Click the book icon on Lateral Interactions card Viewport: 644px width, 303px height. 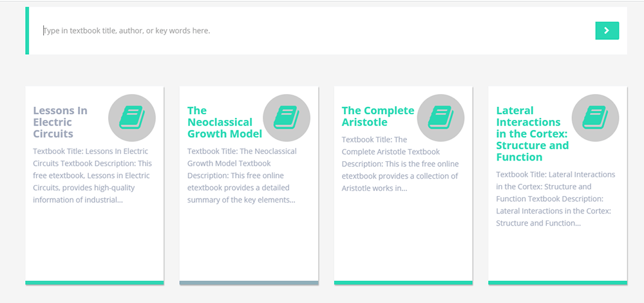pos(595,117)
